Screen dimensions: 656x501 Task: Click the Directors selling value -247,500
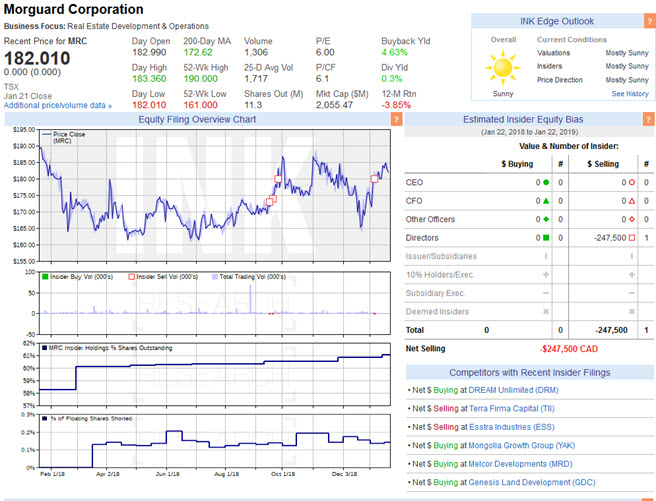click(610, 238)
